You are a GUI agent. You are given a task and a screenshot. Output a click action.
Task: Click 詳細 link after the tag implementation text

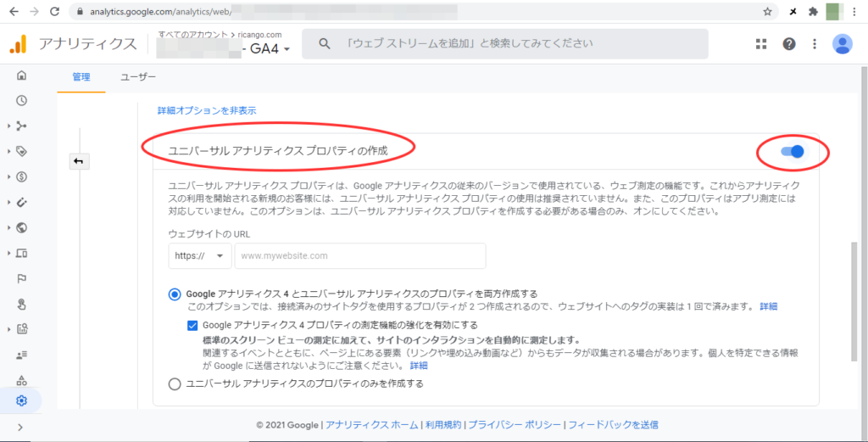tap(768, 306)
